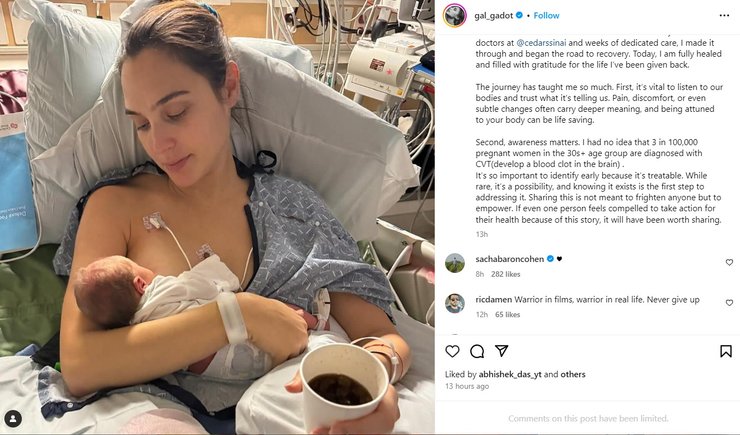Screen dimensions: 740x435
Task: Share post via paper plane icon
Action: (x=501, y=351)
